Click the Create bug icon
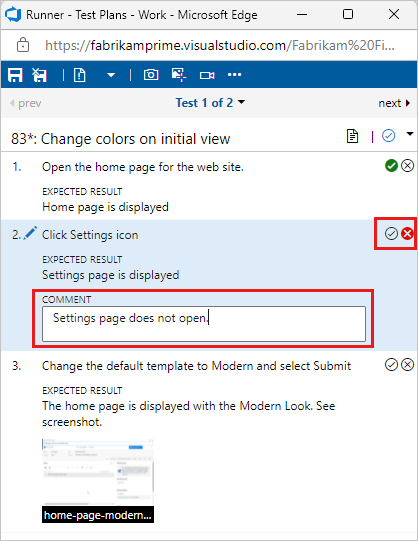Viewport: 418px width, 541px height. pos(80,75)
